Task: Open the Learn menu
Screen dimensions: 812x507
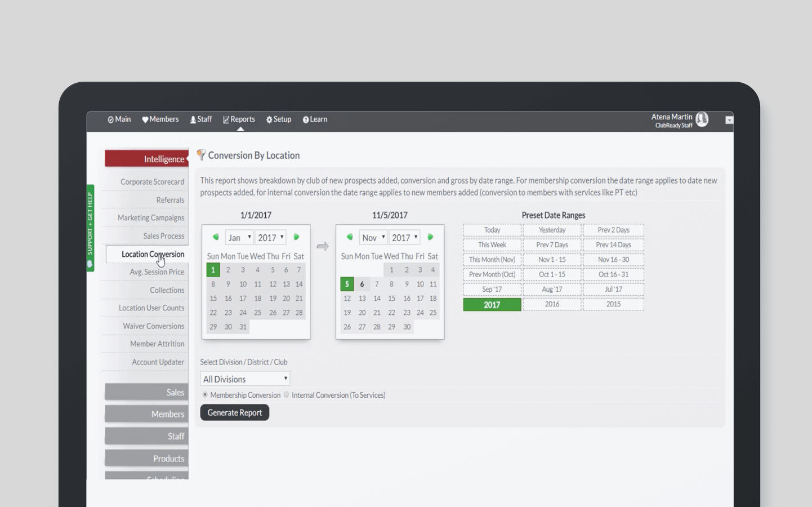Action: pos(315,119)
